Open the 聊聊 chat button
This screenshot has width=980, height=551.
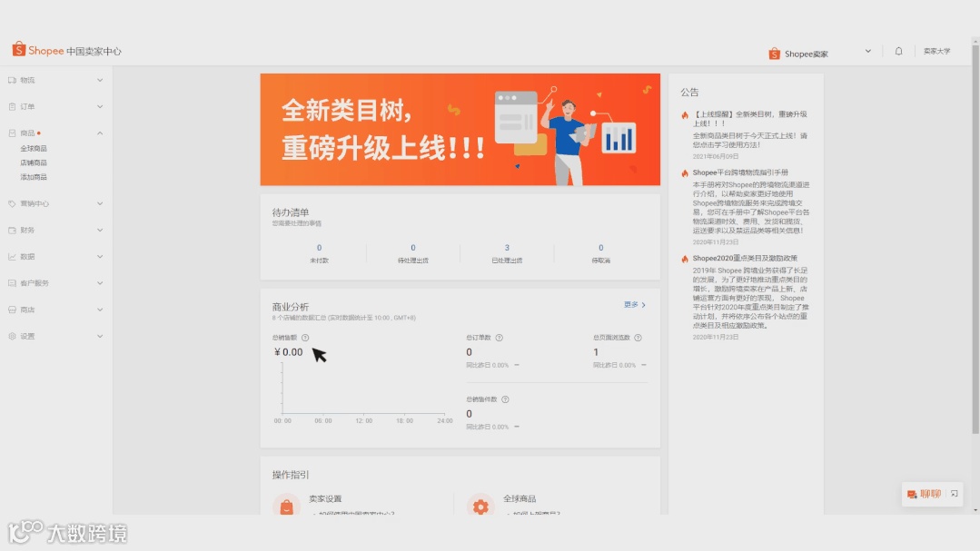(925, 494)
